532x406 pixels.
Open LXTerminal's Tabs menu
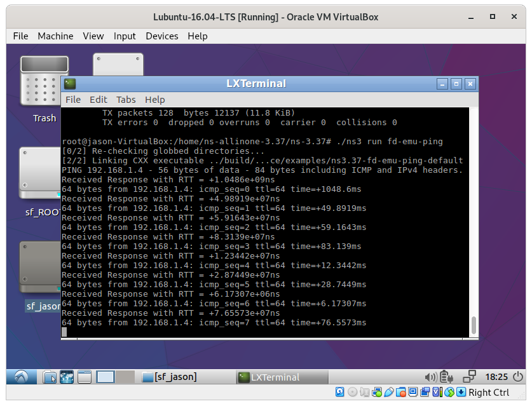pyautogui.click(x=126, y=100)
